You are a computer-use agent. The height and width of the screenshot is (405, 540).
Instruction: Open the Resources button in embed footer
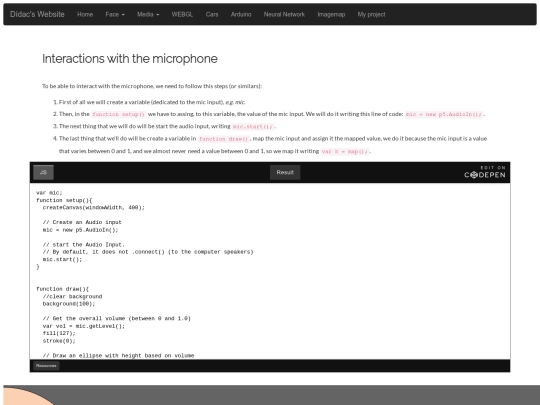[x=46, y=366]
